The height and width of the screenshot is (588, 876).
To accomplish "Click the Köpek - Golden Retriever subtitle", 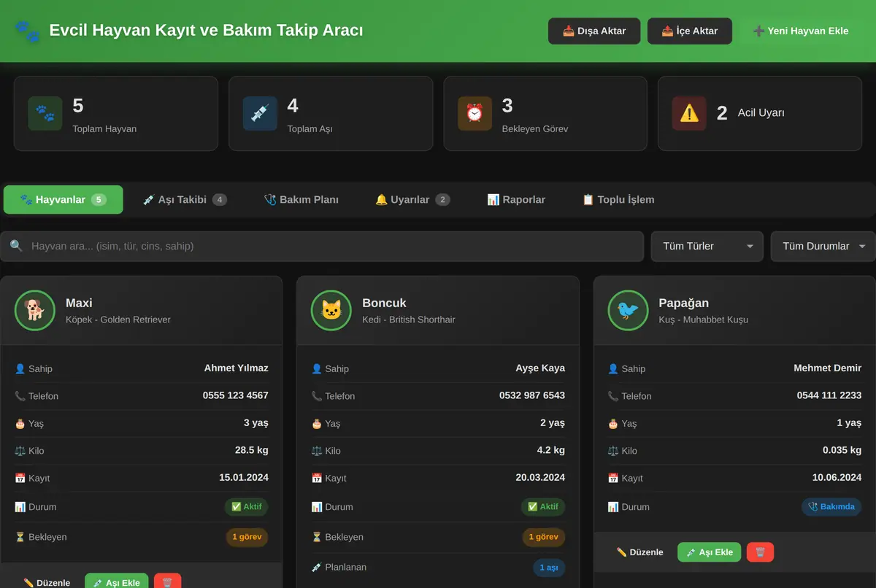I will [x=118, y=320].
